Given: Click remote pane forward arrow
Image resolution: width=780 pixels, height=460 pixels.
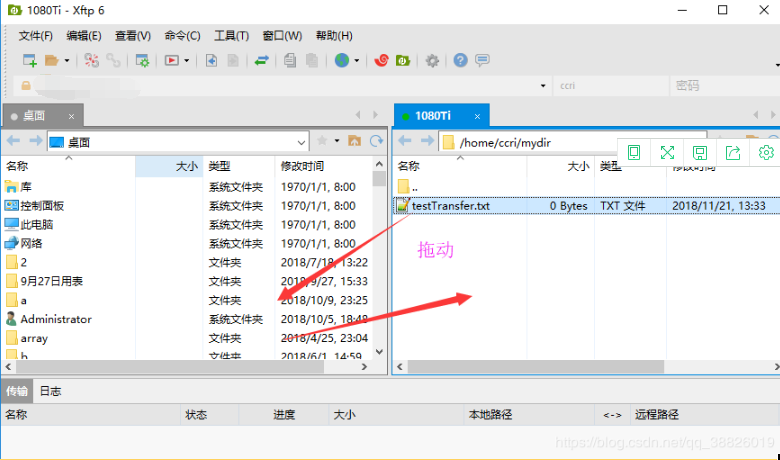Looking at the screenshot, I should pyautogui.click(x=427, y=141).
